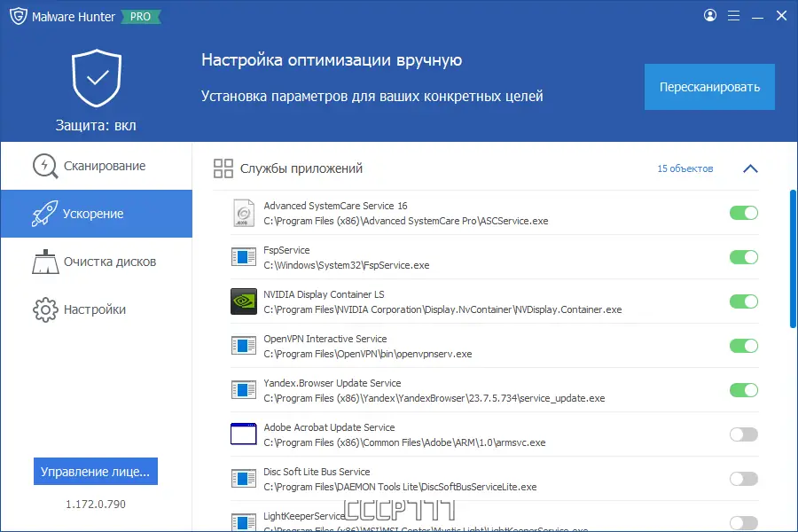Viewport: 798px width, 532px height.
Task: Click the Настройка оптимизации вручную title
Action: click(x=332, y=60)
